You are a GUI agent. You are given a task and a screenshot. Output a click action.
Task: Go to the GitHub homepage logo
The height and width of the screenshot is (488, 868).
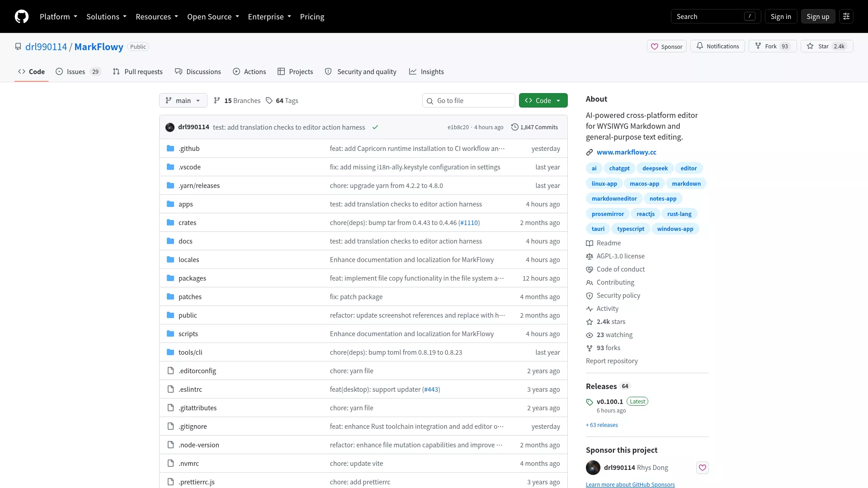tap(22, 17)
